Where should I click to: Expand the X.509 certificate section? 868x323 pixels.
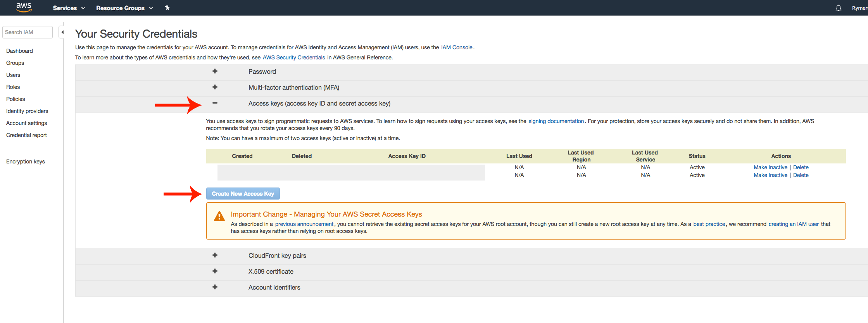coord(215,271)
